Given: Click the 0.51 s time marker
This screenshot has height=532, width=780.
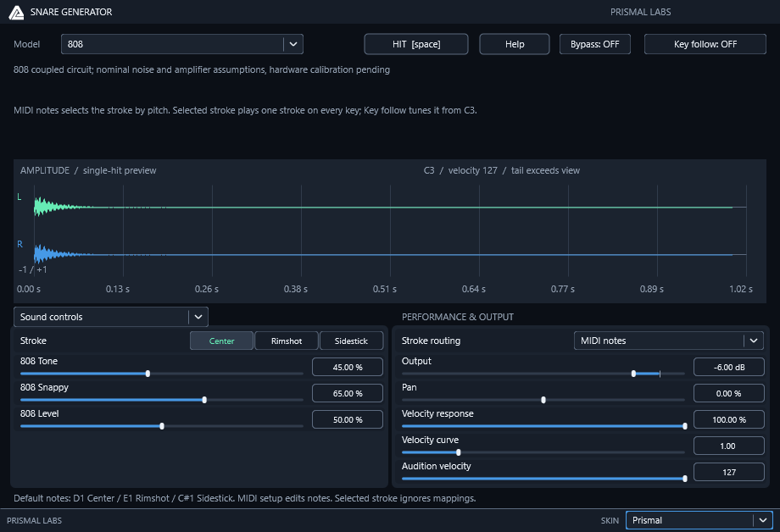Looking at the screenshot, I should [x=385, y=289].
